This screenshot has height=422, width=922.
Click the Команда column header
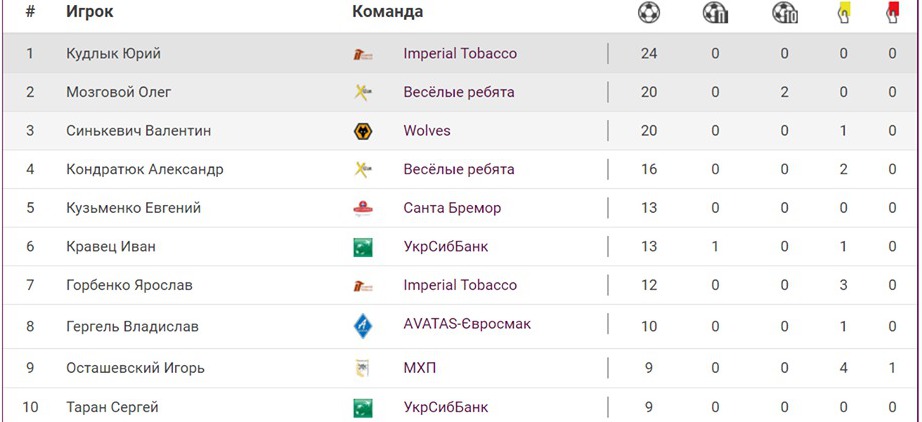point(387,12)
